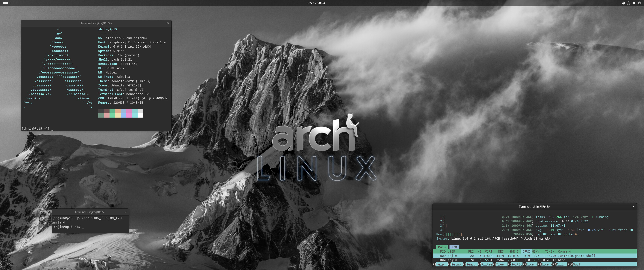Click neofetch title shjim@Rpi5
The image size is (644, 270).
(107, 29)
